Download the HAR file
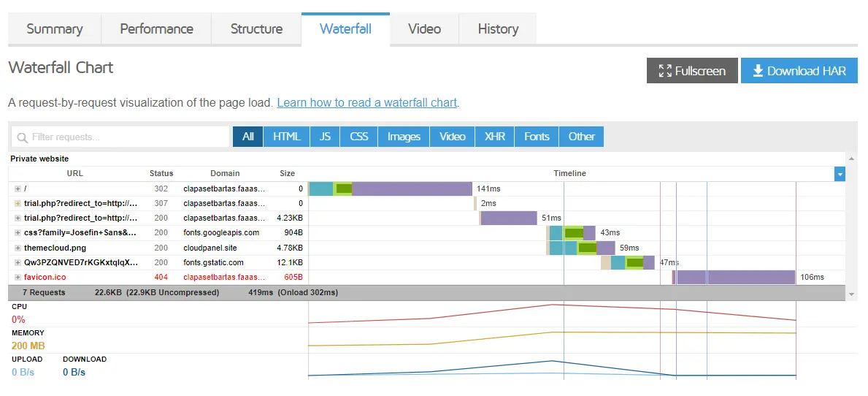The image size is (868, 396). [799, 71]
